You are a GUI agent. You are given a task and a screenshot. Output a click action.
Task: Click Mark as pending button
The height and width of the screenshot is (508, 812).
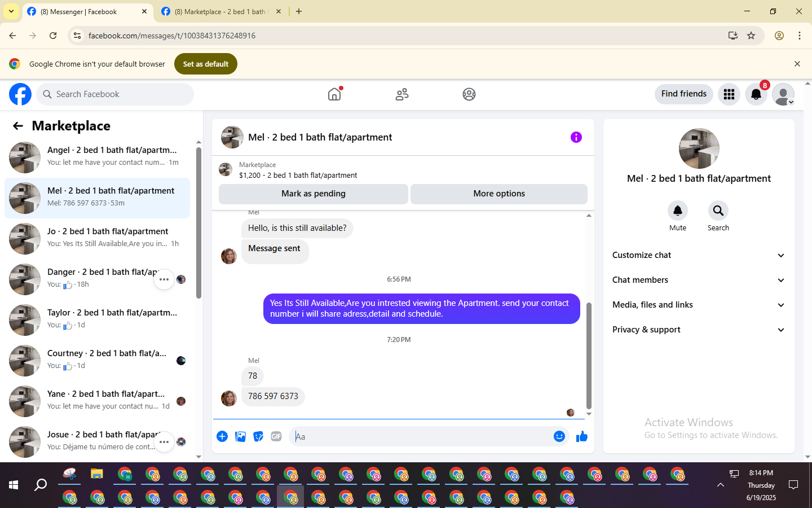[314, 194]
